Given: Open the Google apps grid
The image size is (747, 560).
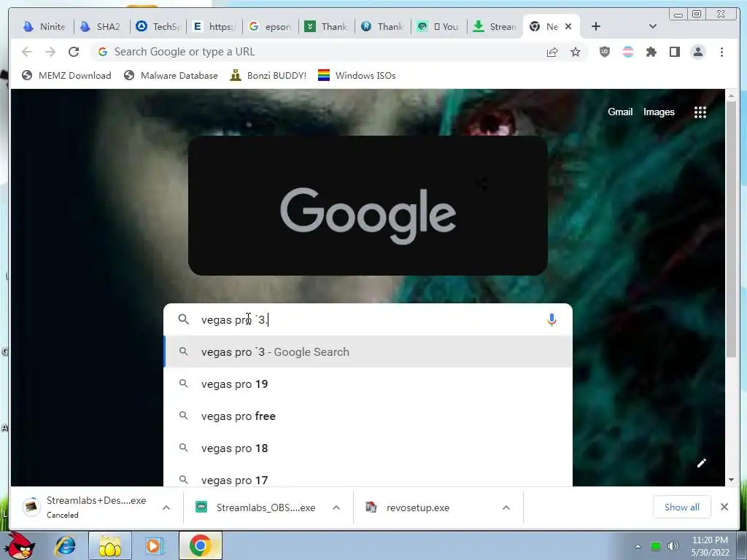Looking at the screenshot, I should [700, 112].
